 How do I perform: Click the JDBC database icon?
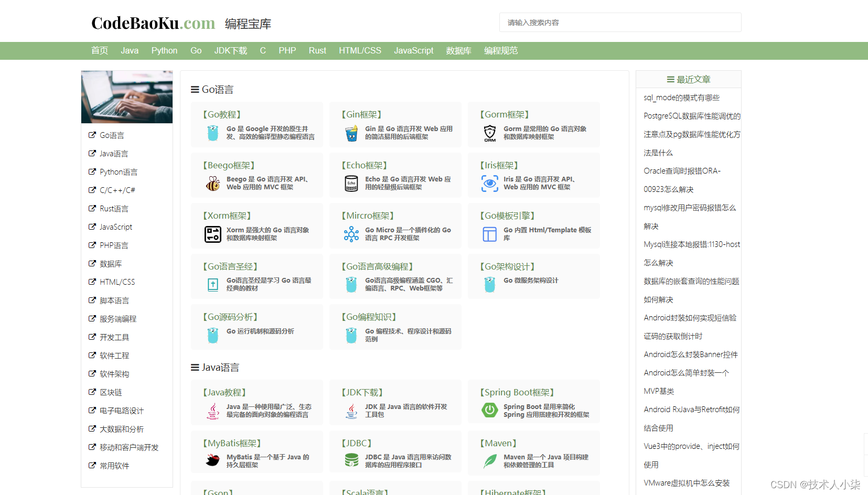click(x=351, y=460)
